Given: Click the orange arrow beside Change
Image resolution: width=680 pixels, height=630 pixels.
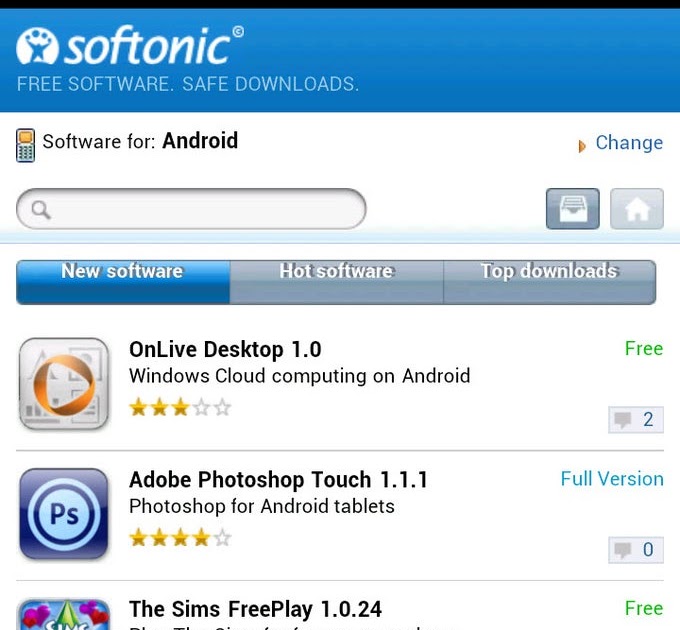Looking at the screenshot, I should click(582, 146).
